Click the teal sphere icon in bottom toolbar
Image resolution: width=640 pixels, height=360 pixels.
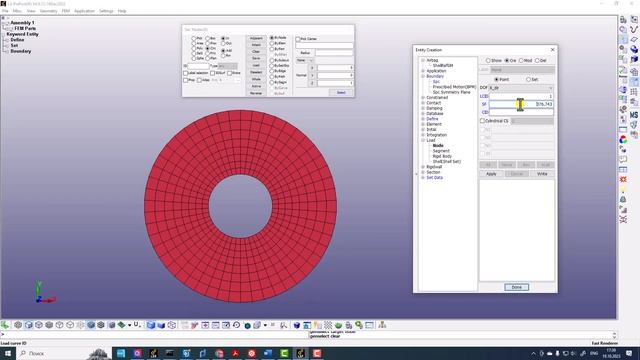[x=247, y=325]
